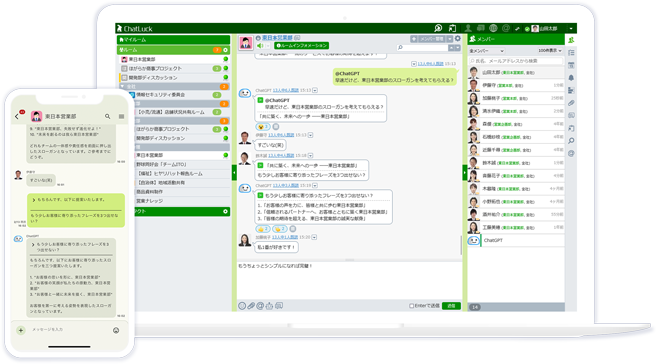
Task: Open the notification bell in the right sidebar
Action: point(571,78)
